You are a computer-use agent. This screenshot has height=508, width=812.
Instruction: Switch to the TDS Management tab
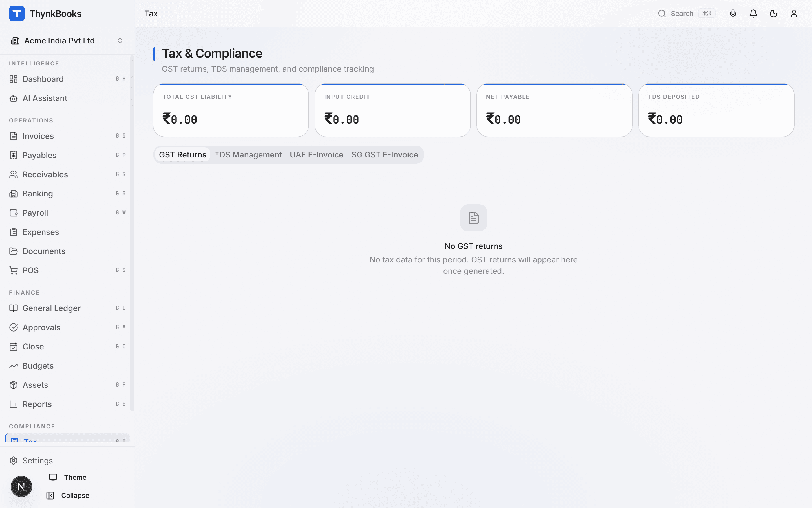tap(248, 155)
